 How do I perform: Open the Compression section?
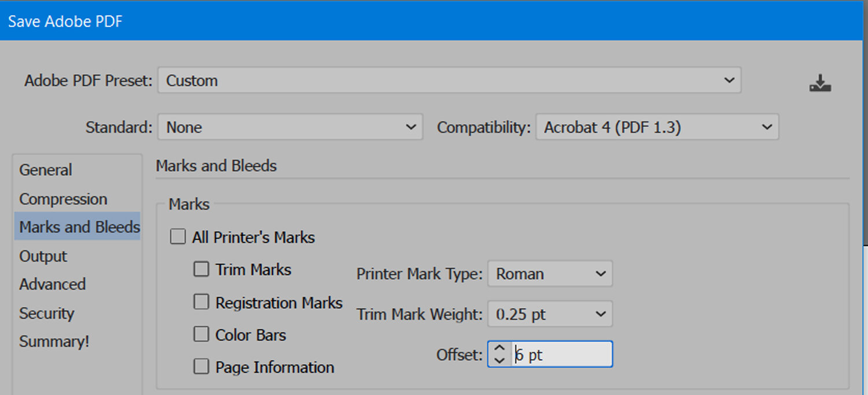tap(63, 199)
